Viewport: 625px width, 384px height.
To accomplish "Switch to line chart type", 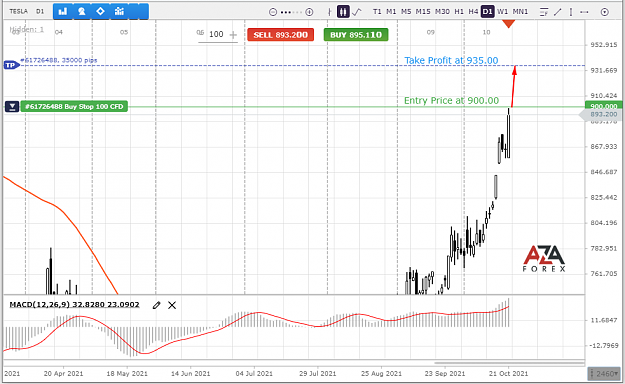I will (x=357, y=12).
